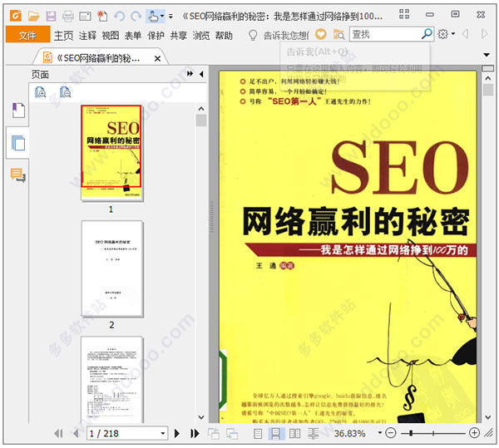Go to the last page
The image size is (499, 448).
[x=195, y=433]
